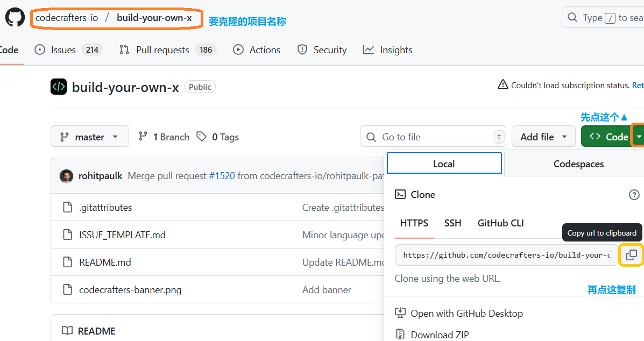View the 1 Branch link
This screenshot has width=644, height=341.
[x=164, y=137]
